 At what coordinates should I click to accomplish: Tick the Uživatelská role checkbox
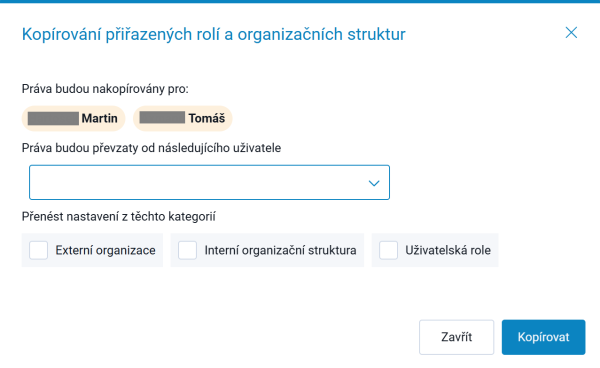pyautogui.click(x=388, y=251)
